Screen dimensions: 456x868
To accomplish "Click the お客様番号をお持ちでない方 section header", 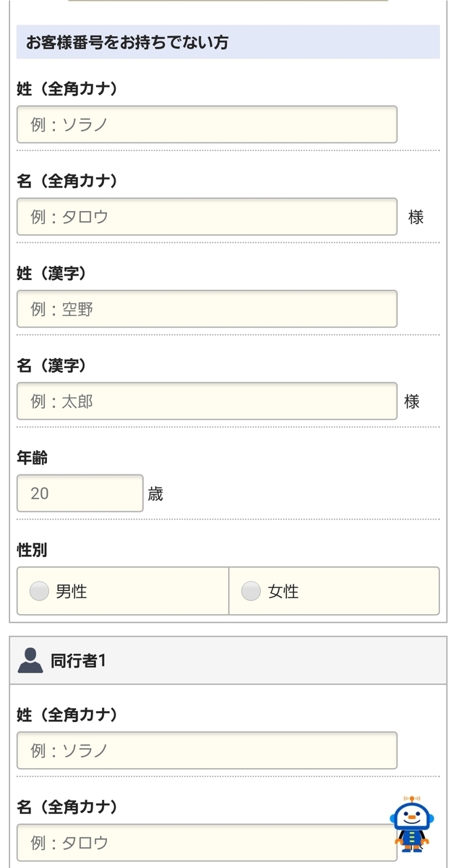I will [x=228, y=42].
